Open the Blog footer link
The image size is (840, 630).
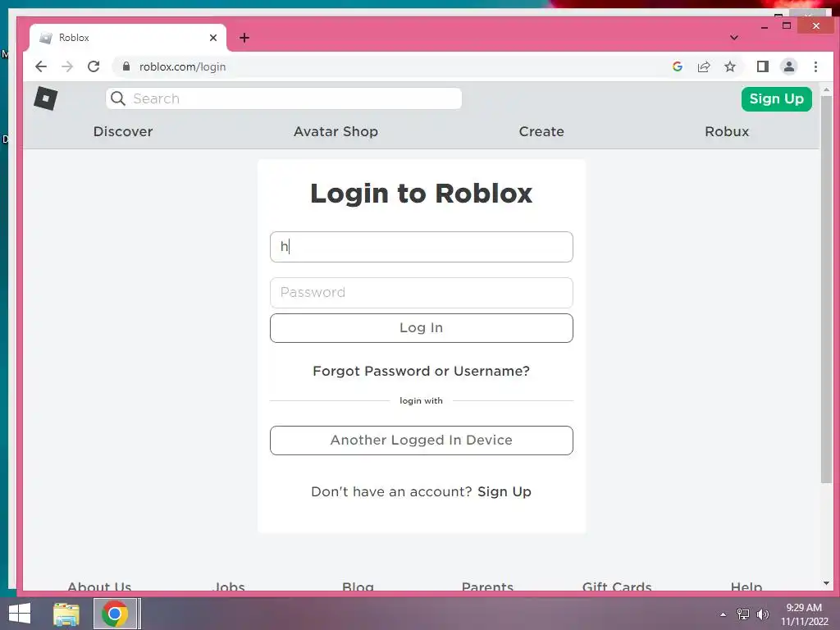point(358,586)
